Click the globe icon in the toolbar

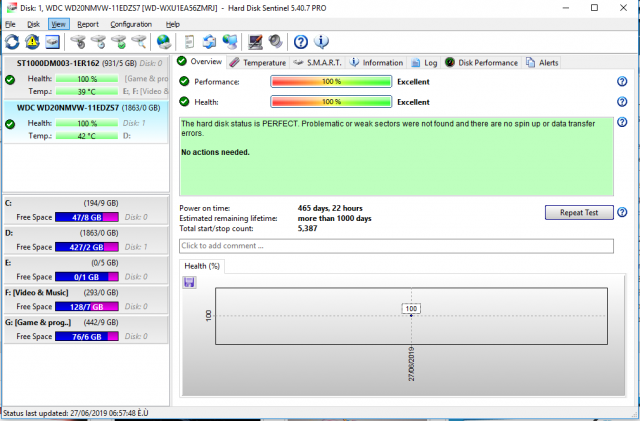coord(163,42)
